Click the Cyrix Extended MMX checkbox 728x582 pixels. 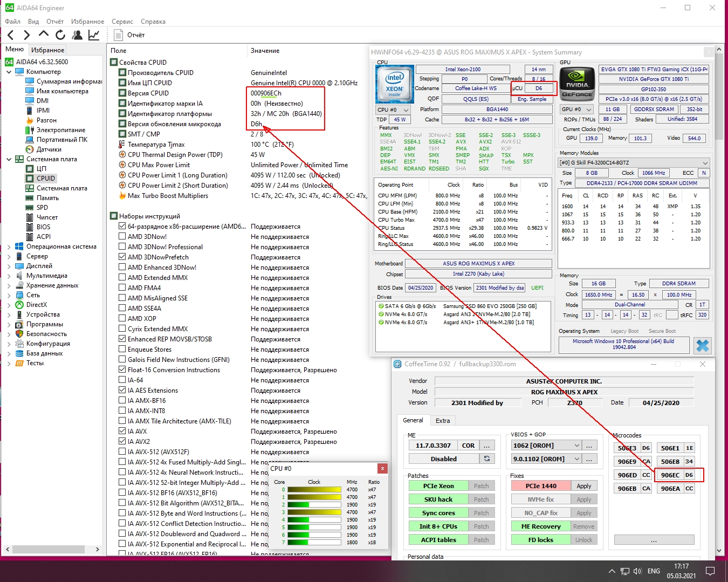122,329
